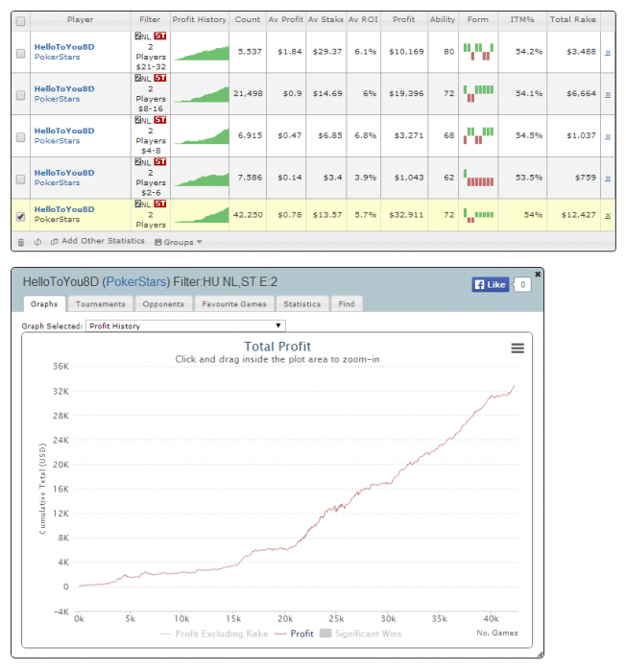Click the Form bars in $4-8 row
Screen dimensions: 626x672
[x=478, y=135]
